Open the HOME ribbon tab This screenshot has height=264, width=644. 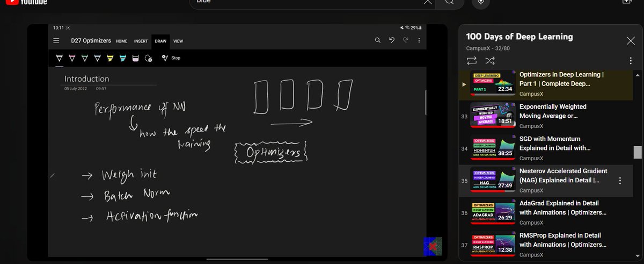(121, 41)
